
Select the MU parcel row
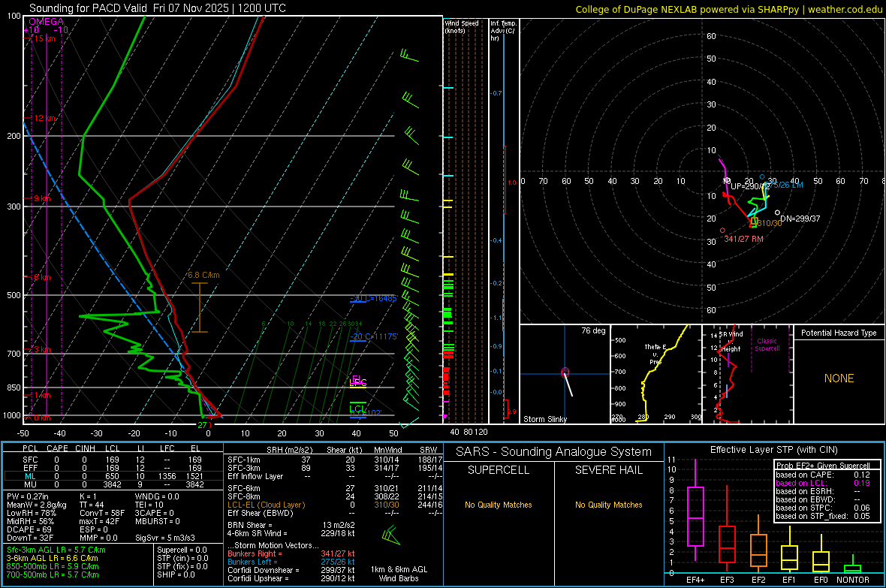113,484
